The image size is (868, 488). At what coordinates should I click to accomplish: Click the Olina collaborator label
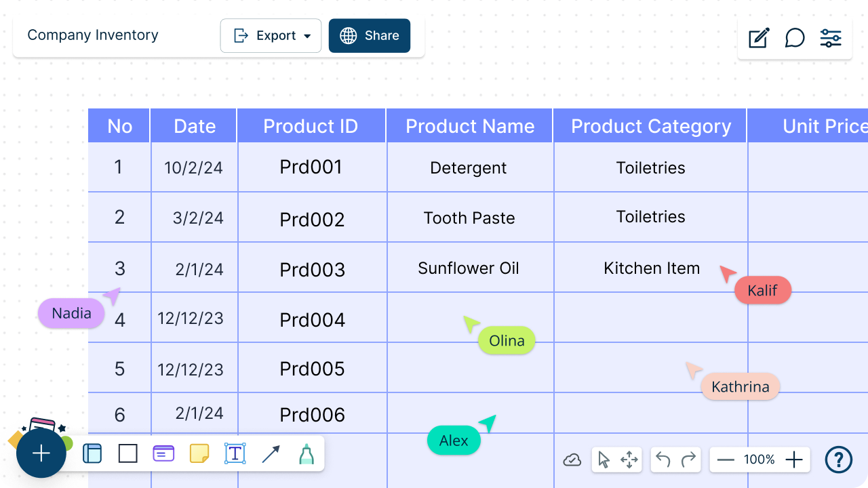[507, 341]
